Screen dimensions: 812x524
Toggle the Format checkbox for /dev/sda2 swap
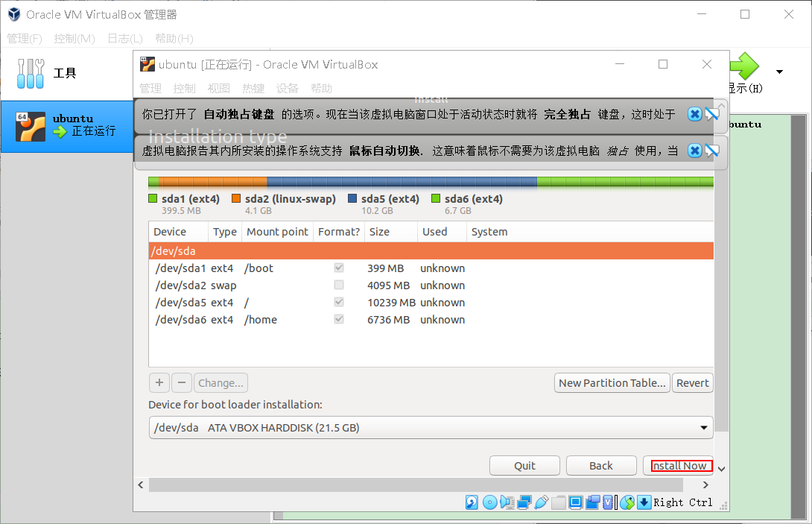click(339, 285)
